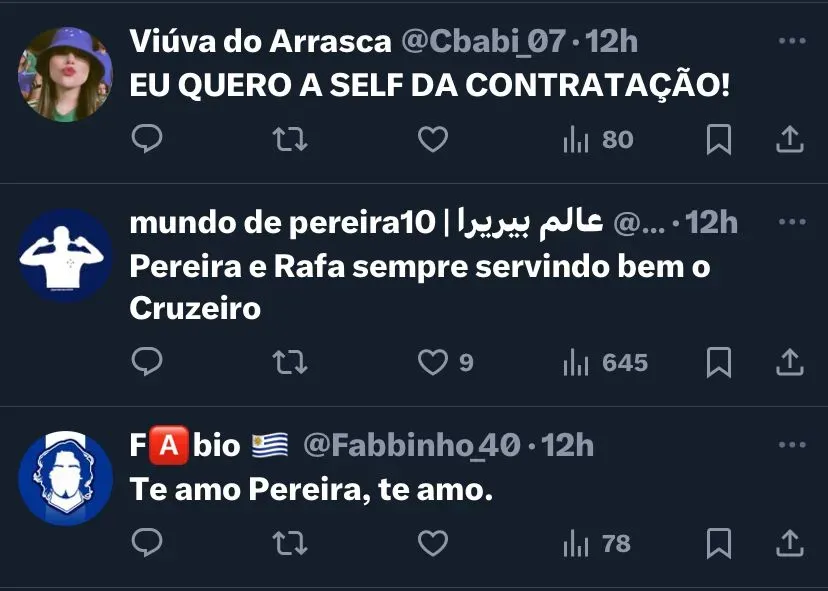Screen dimensions: 828x591
Task: Open more options on mundo de pereira10 tweet
Action: click(792, 222)
